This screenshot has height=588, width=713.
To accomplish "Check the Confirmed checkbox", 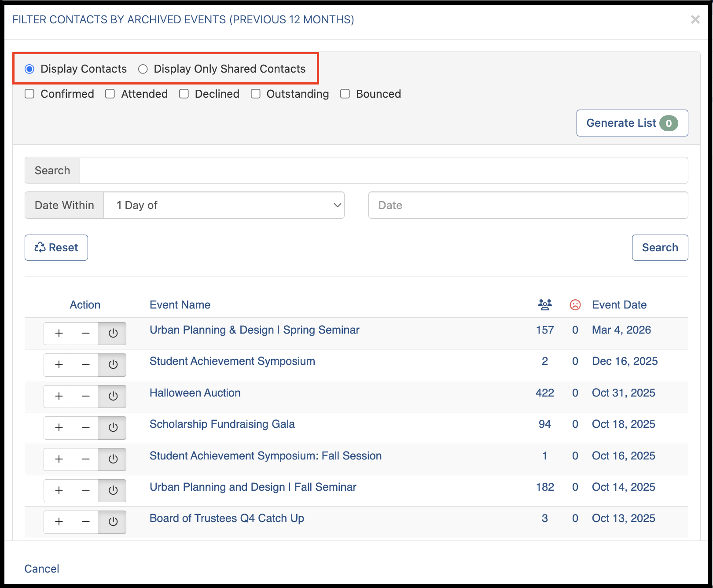I will coord(29,94).
